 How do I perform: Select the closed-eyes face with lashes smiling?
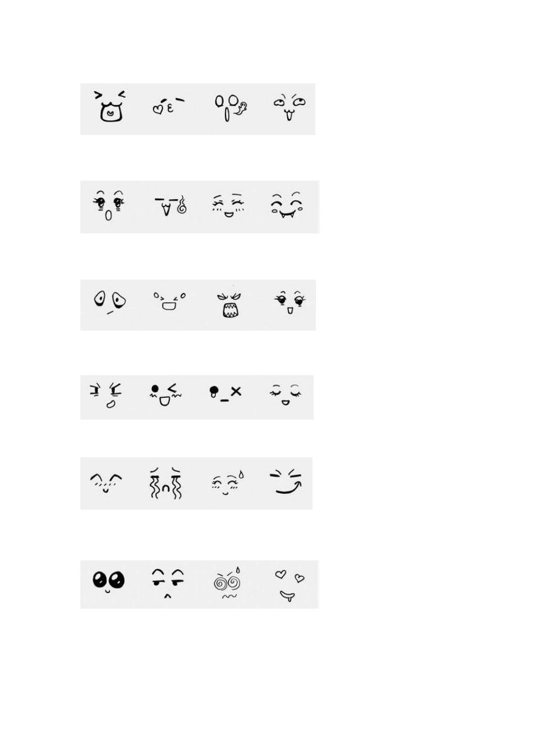click(x=285, y=395)
